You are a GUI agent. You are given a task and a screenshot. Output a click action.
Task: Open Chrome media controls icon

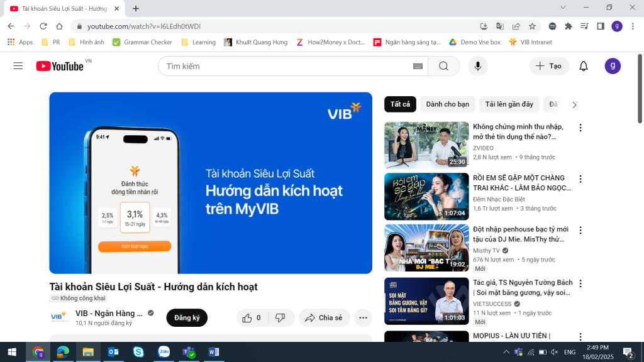584,26
